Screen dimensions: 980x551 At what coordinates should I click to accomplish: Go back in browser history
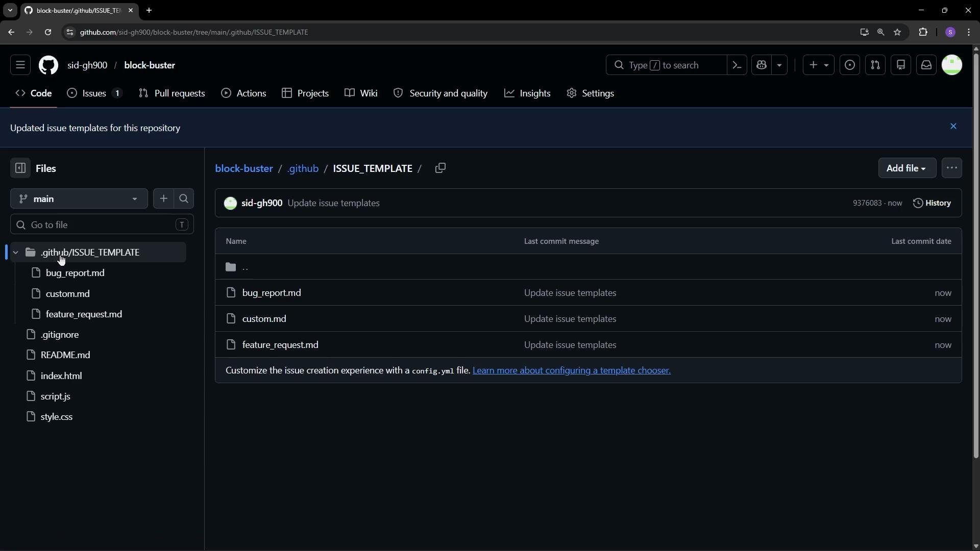[x=11, y=32]
